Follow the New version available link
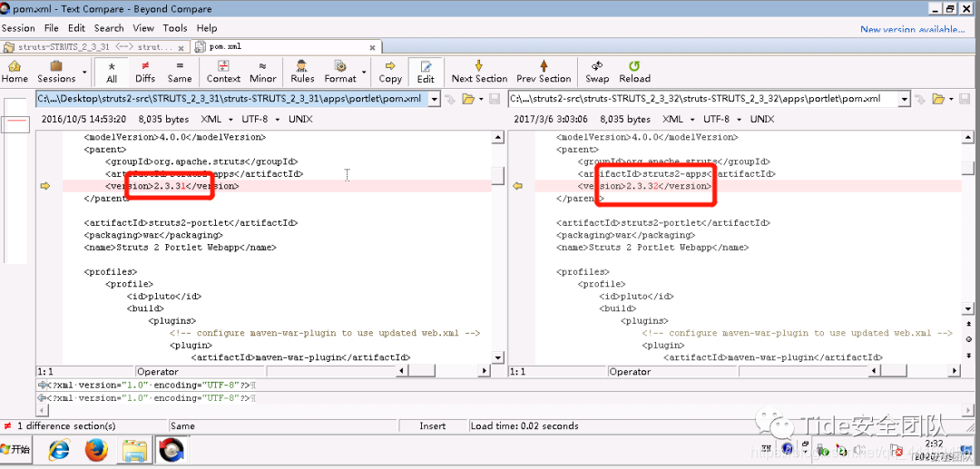The width and height of the screenshot is (980, 469). 913,29
